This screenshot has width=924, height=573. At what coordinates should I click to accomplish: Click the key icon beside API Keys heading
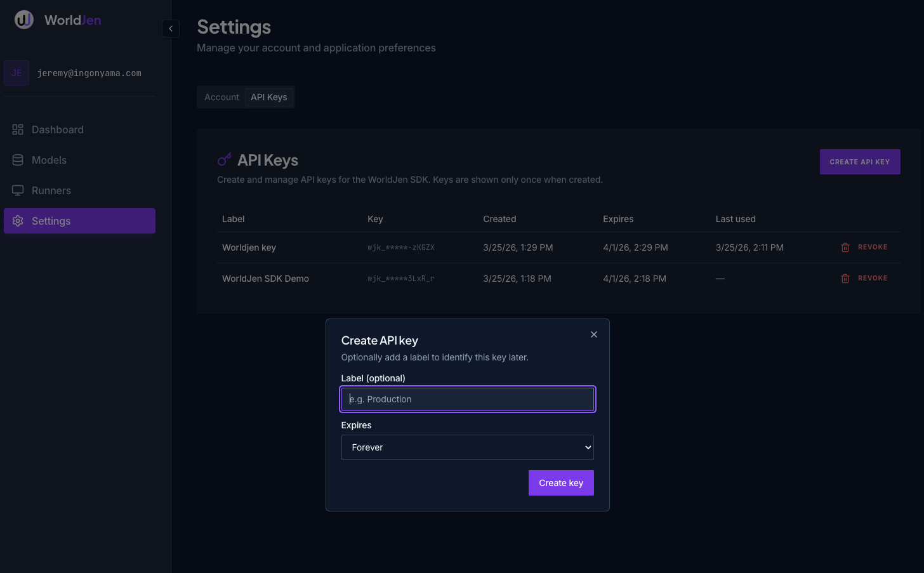tap(224, 159)
